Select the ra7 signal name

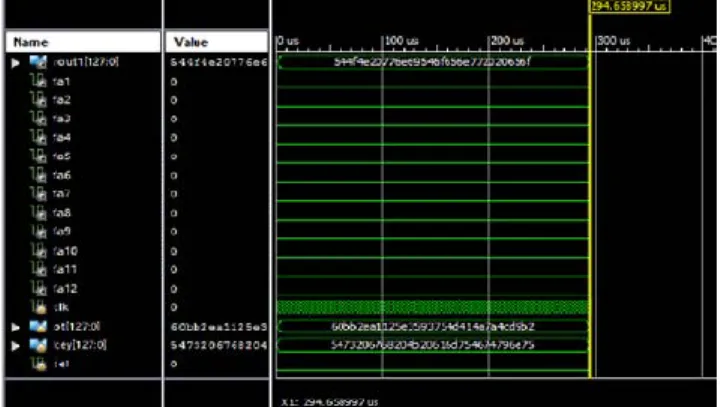tap(62, 194)
